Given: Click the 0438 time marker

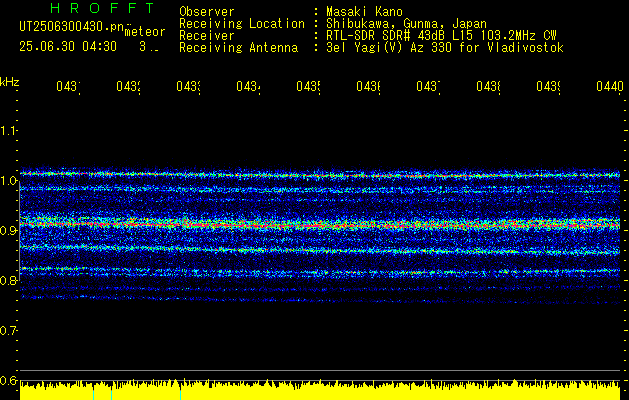Looking at the screenshot, I should click(488, 87).
